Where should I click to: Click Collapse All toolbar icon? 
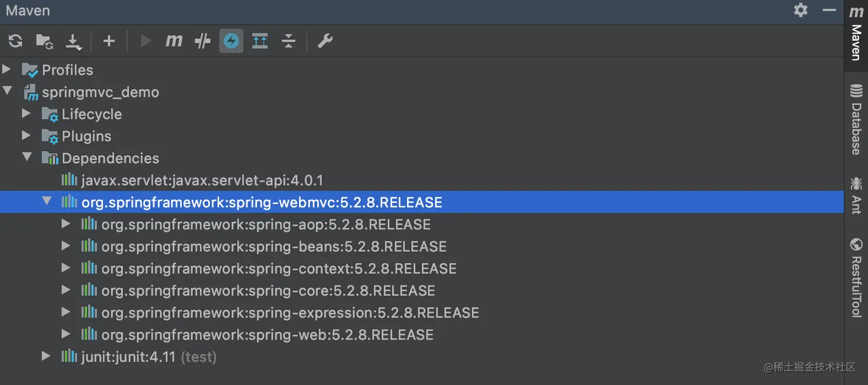[x=289, y=41]
